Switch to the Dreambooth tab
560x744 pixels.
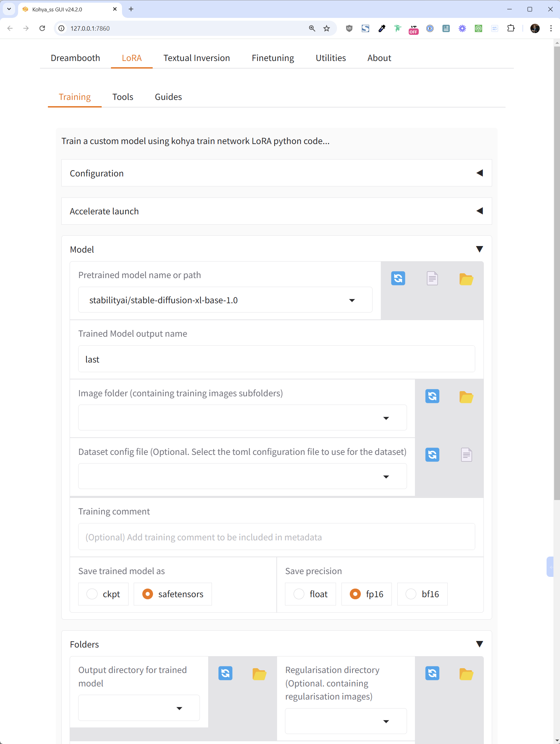click(75, 58)
